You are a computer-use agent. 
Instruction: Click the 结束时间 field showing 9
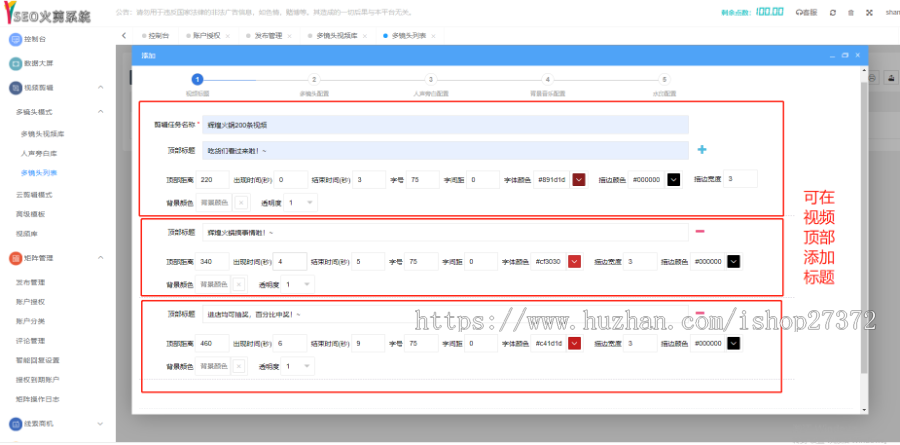[x=368, y=343]
